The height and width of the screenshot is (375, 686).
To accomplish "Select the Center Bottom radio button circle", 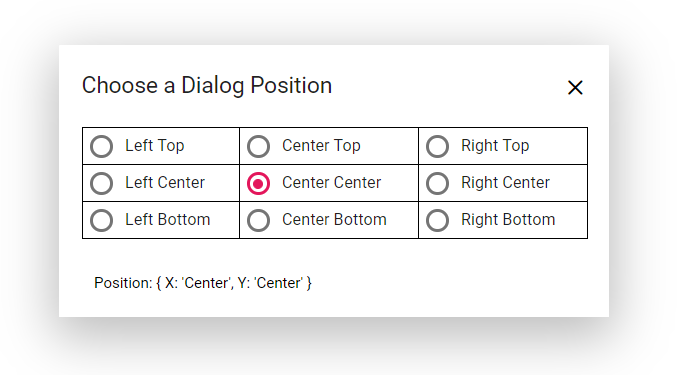I will [x=258, y=220].
